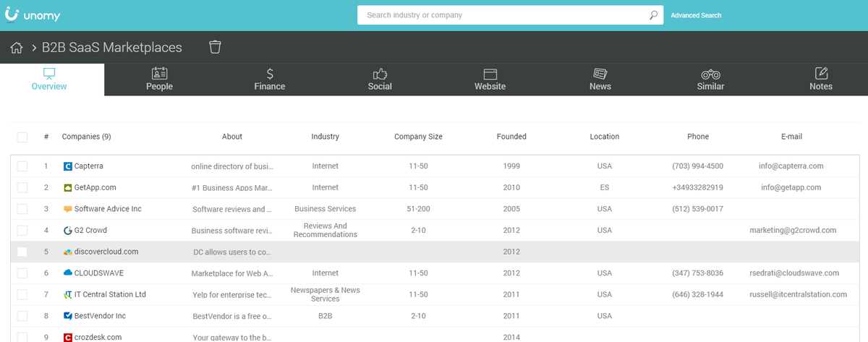Toggle the select-all checkbox in header
Viewport: 868px width, 342px height.
(x=22, y=137)
